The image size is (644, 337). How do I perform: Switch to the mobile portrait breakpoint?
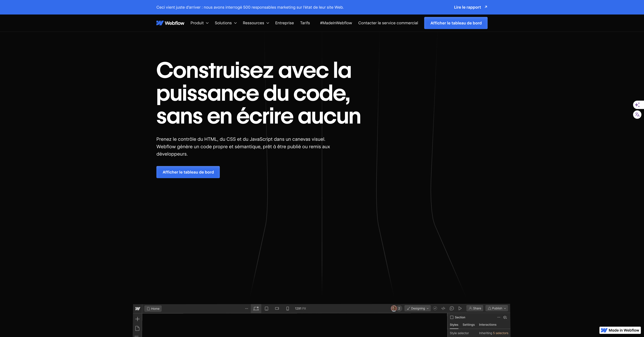click(287, 309)
